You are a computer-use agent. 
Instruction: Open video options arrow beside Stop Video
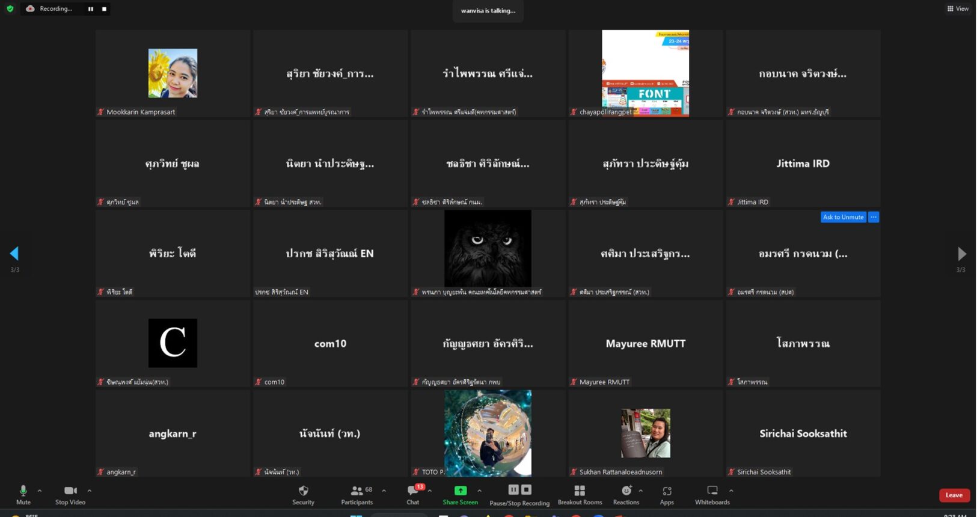pos(90,491)
